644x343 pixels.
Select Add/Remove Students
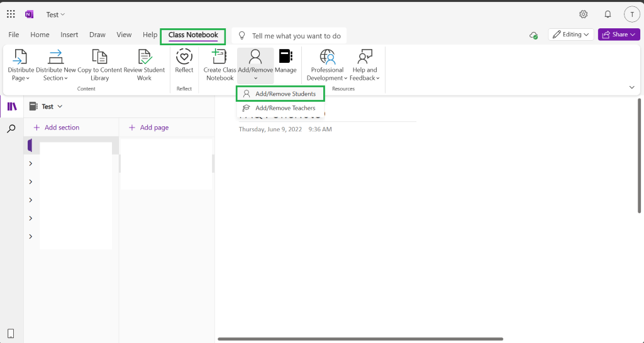pyautogui.click(x=280, y=94)
